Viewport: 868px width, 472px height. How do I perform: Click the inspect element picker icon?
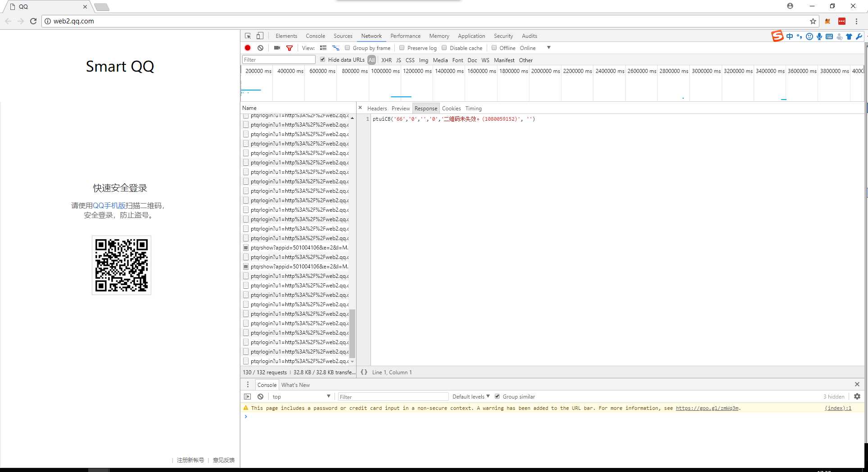coord(248,36)
